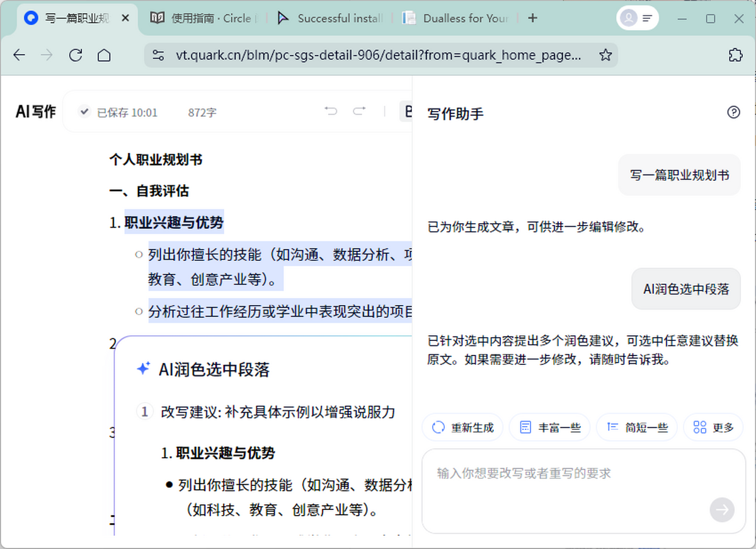Open the browser extensions puzzle icon

click(735, 55)
